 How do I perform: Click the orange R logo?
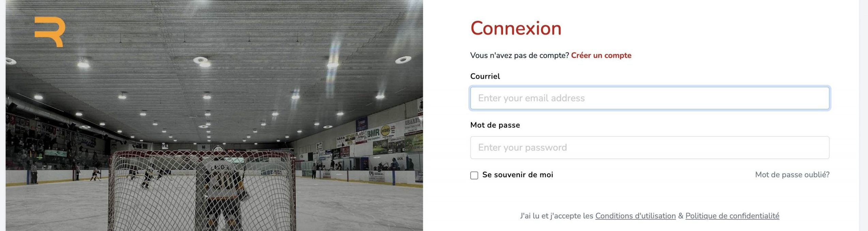[x=50, y=32]
